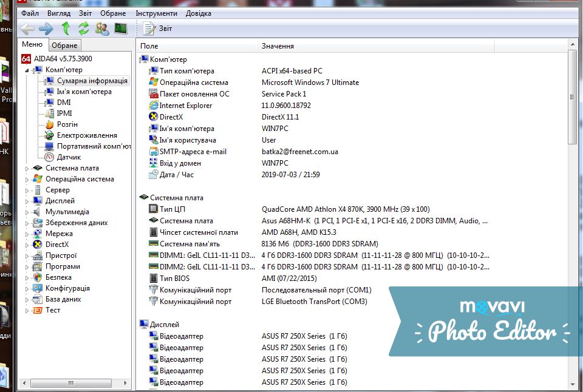Select IPMI tree item

64,113
